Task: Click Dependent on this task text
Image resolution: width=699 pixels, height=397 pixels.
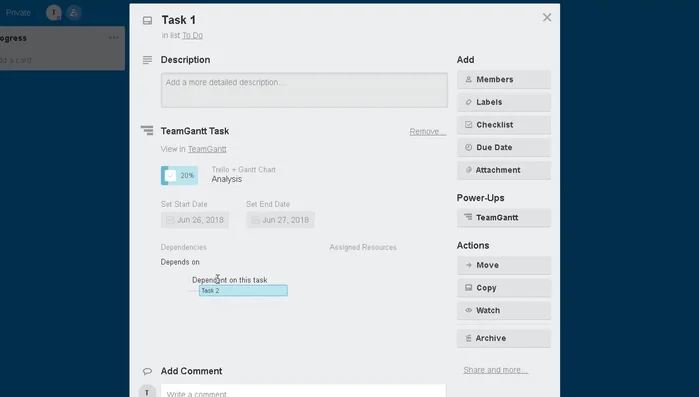Action: tap(230, 280)
